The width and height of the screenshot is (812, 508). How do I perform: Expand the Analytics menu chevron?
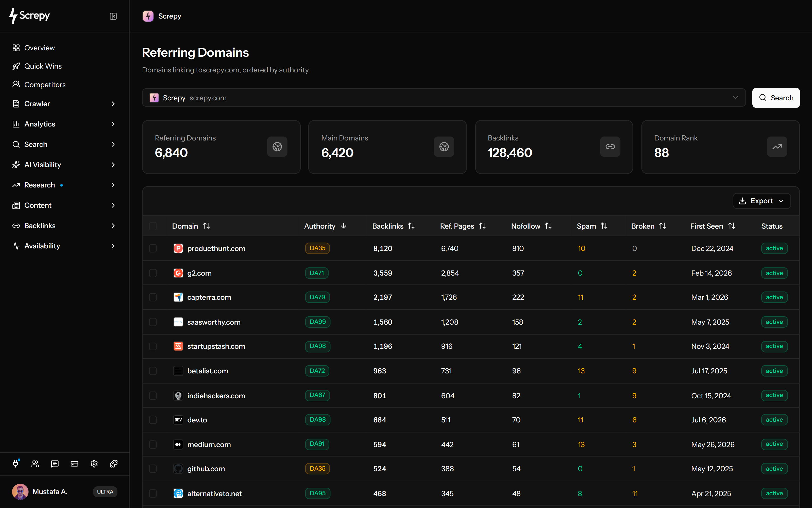(113, 124)
